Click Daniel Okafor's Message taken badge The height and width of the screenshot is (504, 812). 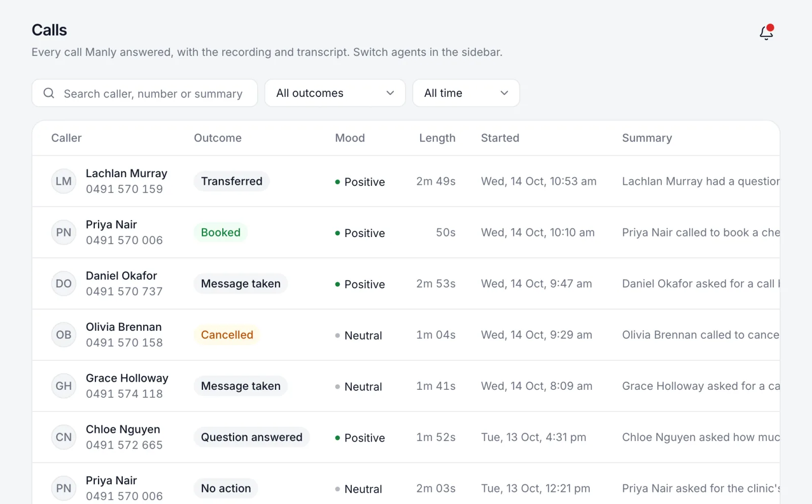pyautogui.click(x=241, y=284)
